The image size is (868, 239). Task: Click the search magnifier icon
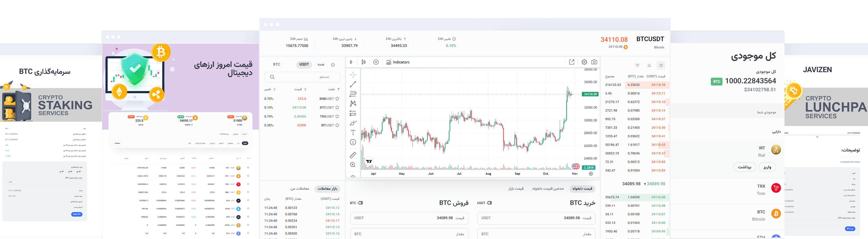[x=272, y=77]
